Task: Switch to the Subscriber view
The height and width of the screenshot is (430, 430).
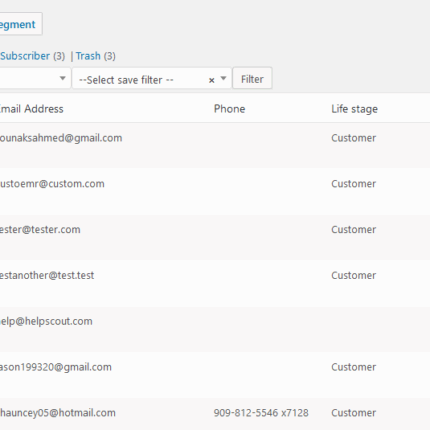Action: 25,56
